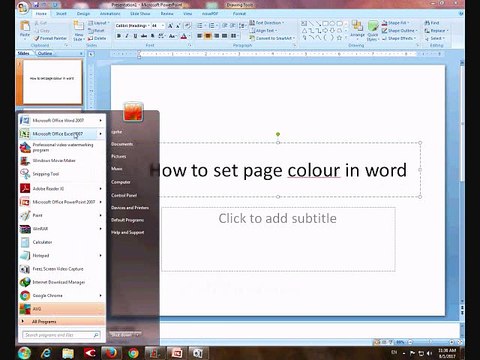The height and width of the screenshot is (360, 480).
Task: Click the Grow Font button
Action: tap(170, 26)
